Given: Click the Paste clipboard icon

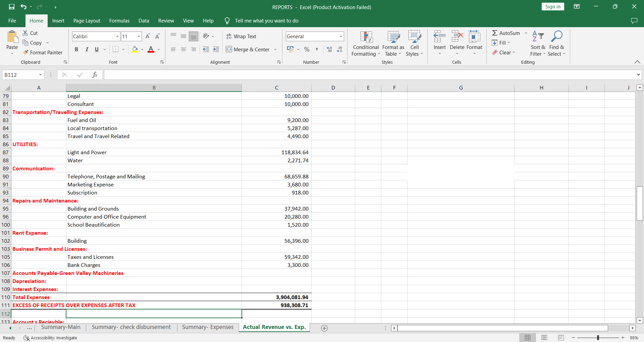Looking at the screenshot, I should click(12, 37).
